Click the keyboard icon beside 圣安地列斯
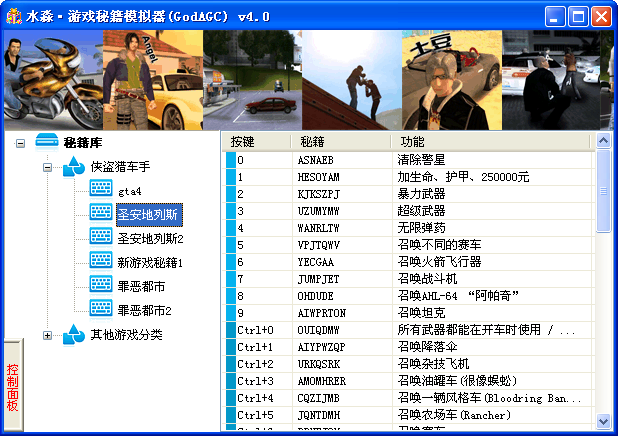The width and height of the screenshot is (618, 436). click(x=101, y=212)
